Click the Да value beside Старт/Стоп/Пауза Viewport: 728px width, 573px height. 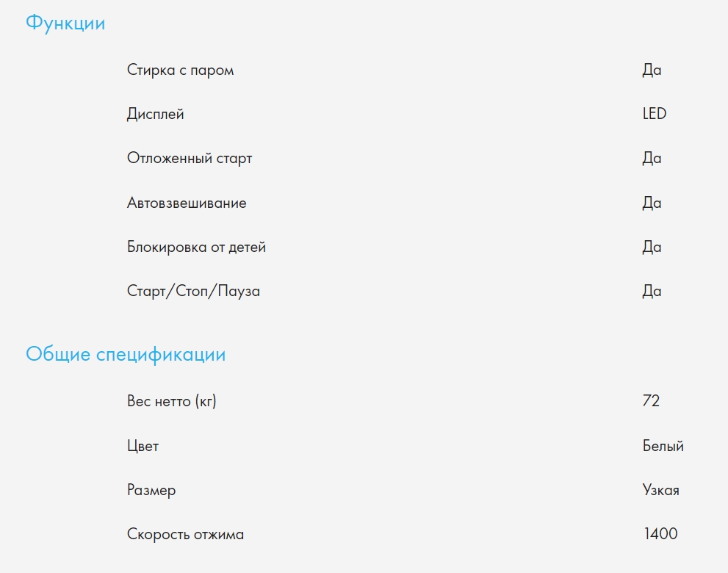tap(652, 292)
